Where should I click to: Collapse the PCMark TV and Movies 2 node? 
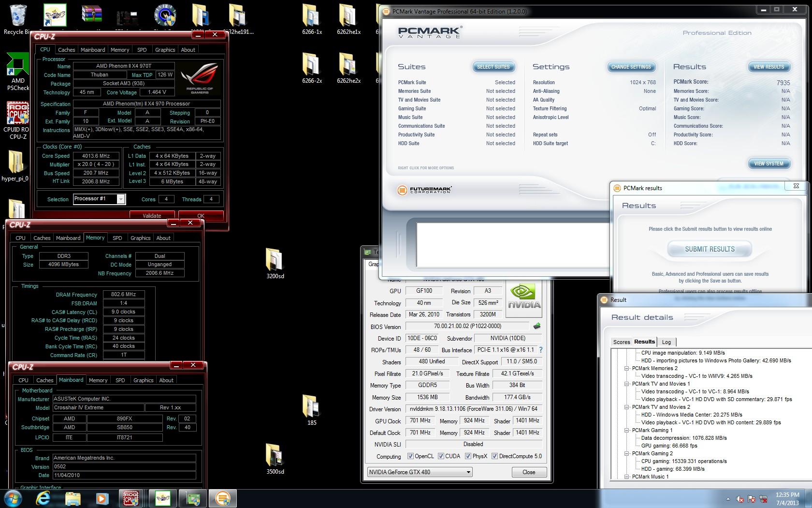point(627,407)
